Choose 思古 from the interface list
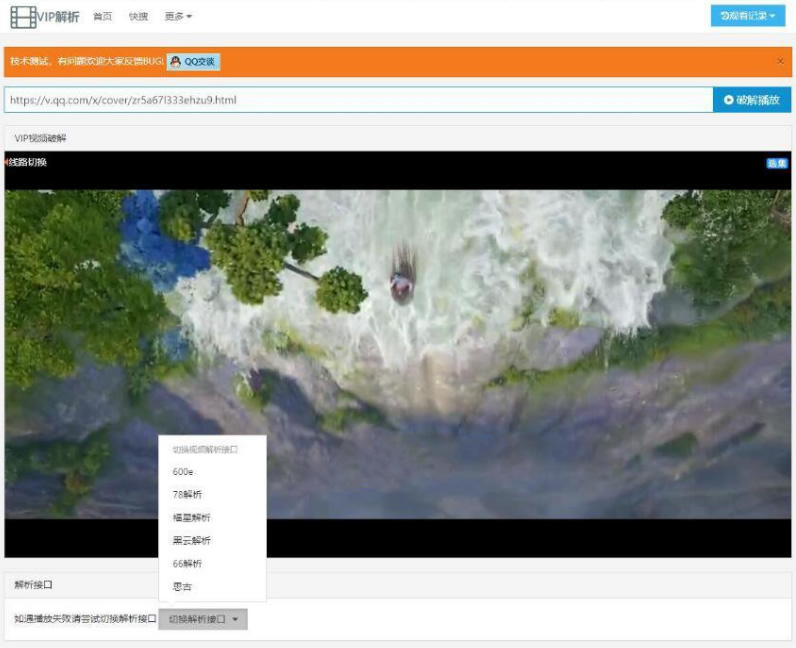Screen dimensions: 796x648 pyautogui.click(x=182, y=586)
